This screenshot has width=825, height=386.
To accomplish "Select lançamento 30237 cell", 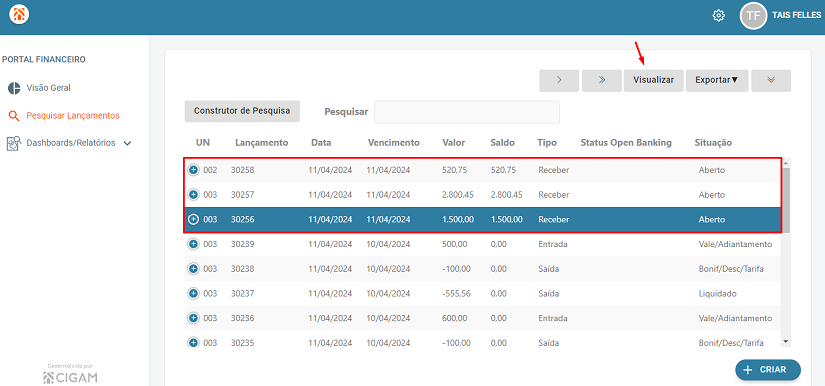I will pos(243,293).
